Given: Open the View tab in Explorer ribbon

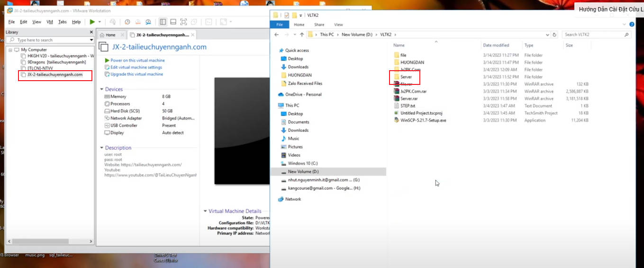Looking at the screenshot, I should pyautogui.click(x=338, y=25).
